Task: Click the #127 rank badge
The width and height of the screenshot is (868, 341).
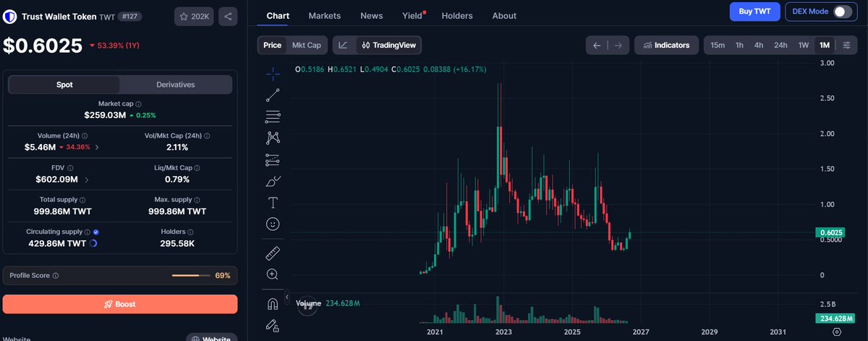Action: (129, 16)
